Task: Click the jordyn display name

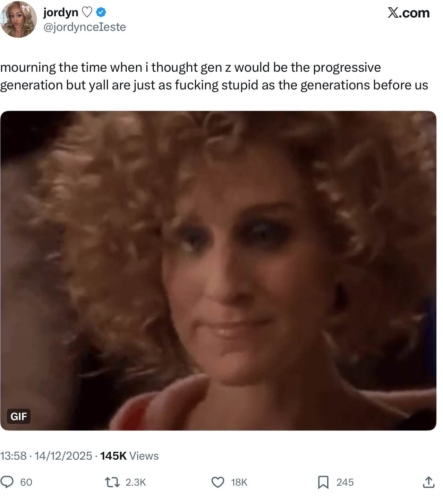Action: pyautogui.click(x=61, y=12)
